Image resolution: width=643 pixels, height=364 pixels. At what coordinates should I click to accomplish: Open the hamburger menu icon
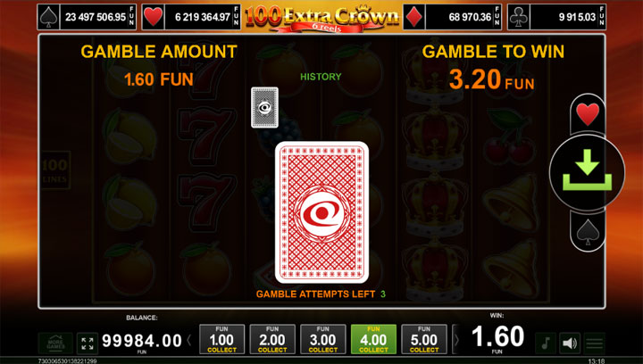pyautogui.click(x=594, y=343)
